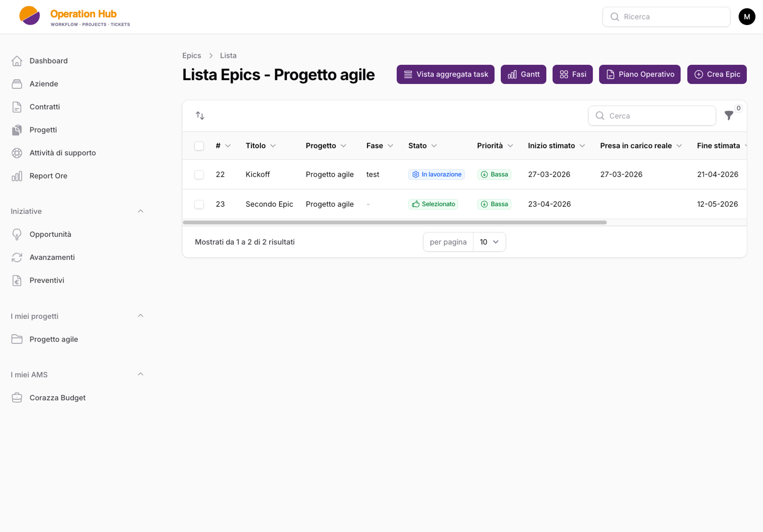
Task: Click the Bassa priority badge for Kickoff
Action: click(494, 174)
